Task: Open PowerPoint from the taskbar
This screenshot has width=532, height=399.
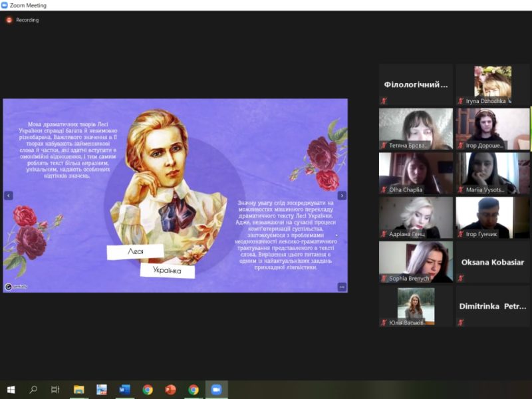Action: pos(170,390)
